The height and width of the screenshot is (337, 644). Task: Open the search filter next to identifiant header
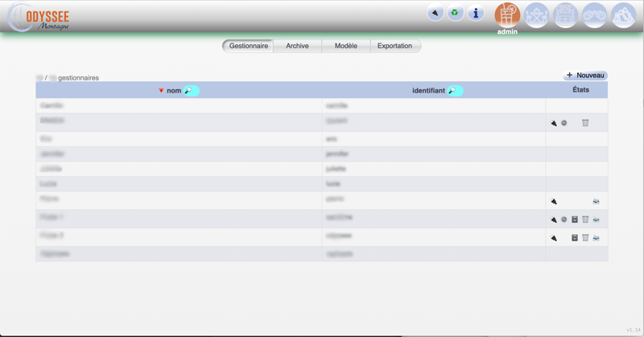click(455, 91)
